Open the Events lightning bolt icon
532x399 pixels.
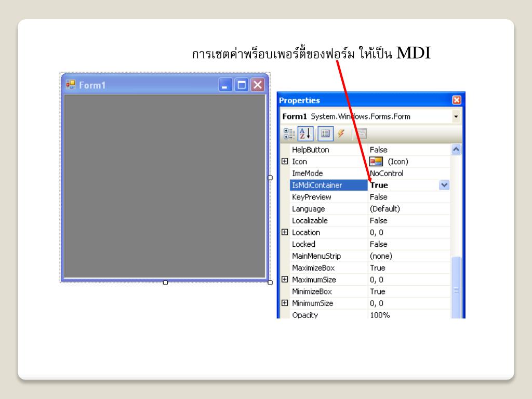click(x=341, y=134)
